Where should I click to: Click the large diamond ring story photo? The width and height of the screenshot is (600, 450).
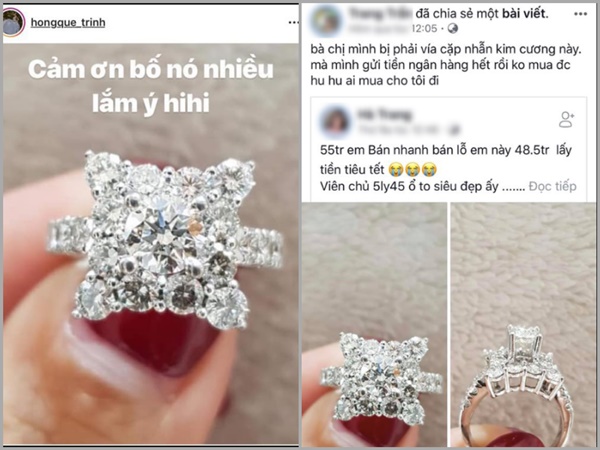click(151, 243)
